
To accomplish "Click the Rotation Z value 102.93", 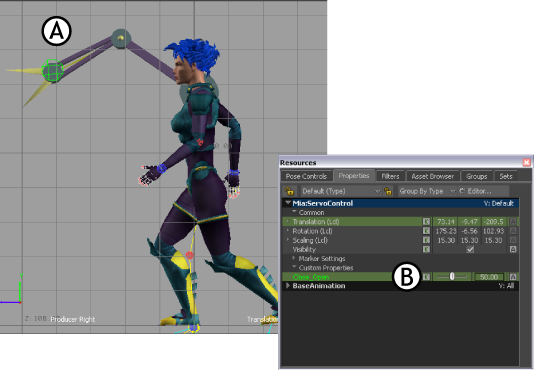I will tap(493, 231).
